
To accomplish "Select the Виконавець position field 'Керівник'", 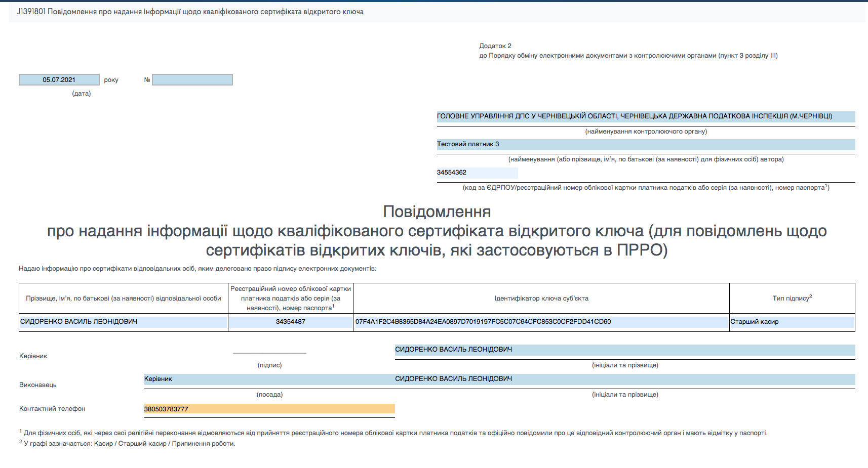I will coord(269,379).
